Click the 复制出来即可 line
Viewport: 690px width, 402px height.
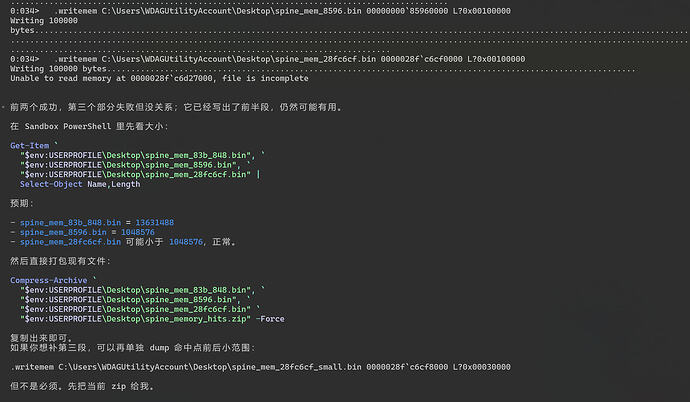point(41,338)
